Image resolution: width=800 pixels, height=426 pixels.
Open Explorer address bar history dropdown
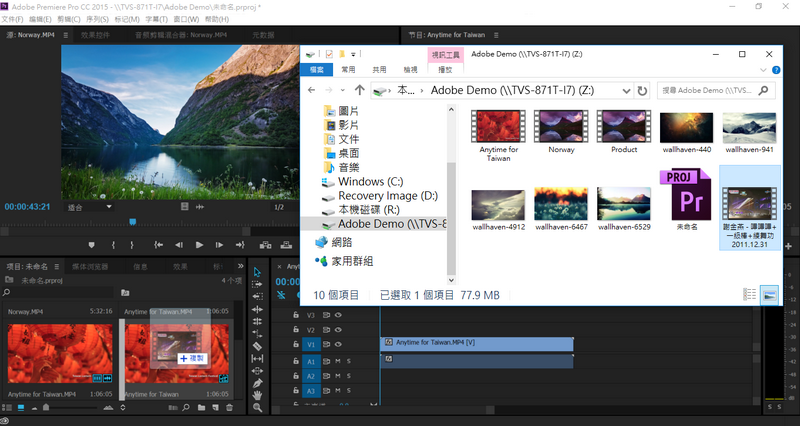626,91
